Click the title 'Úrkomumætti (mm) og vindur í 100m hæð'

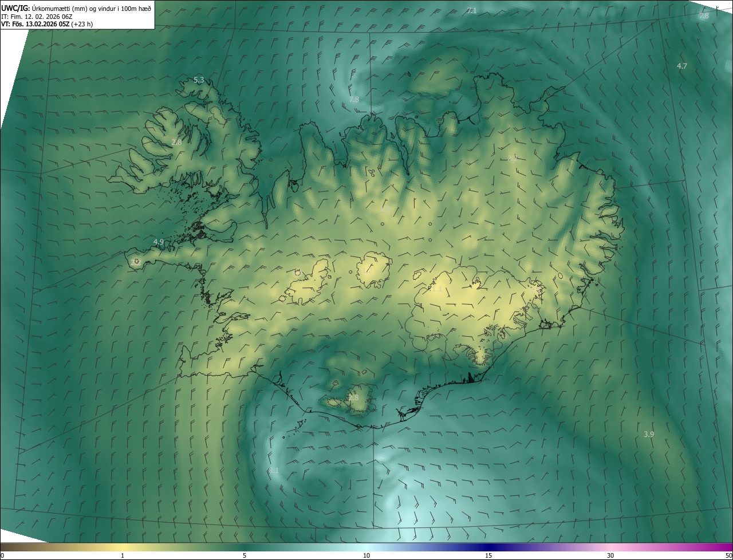pyautogui.click(x=92, y=8)
